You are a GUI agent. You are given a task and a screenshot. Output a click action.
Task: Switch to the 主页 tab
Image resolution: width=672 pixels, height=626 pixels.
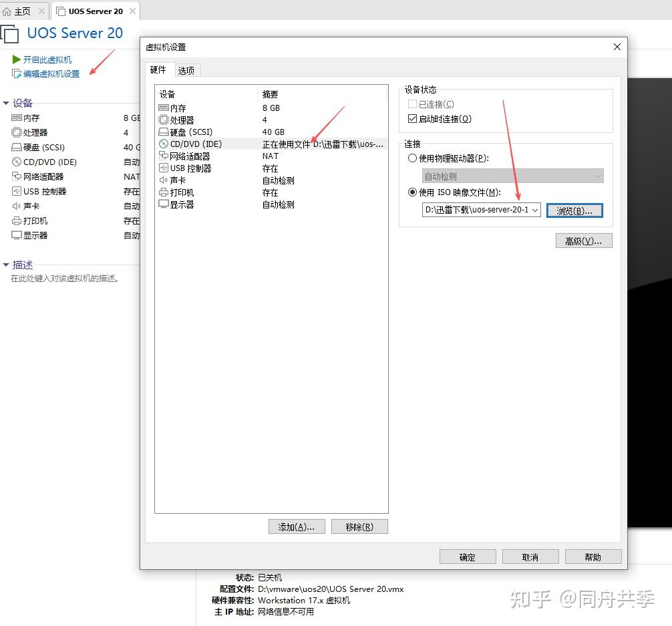[x=21, y=11]
